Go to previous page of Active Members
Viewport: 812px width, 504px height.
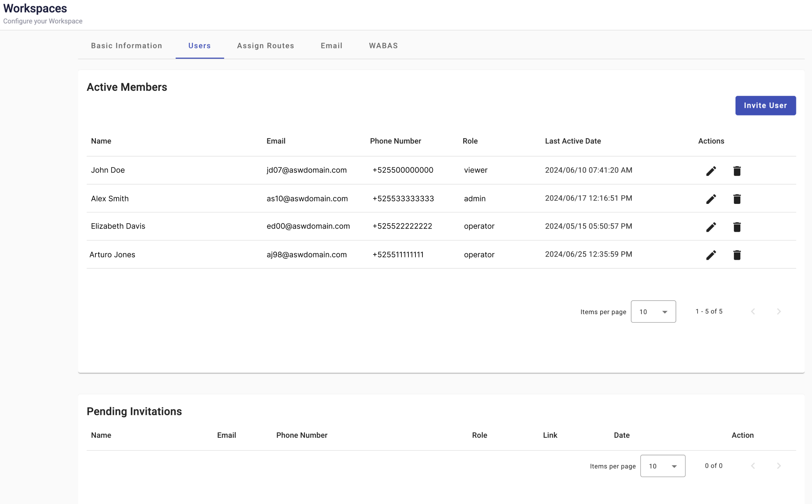[753, 311]
